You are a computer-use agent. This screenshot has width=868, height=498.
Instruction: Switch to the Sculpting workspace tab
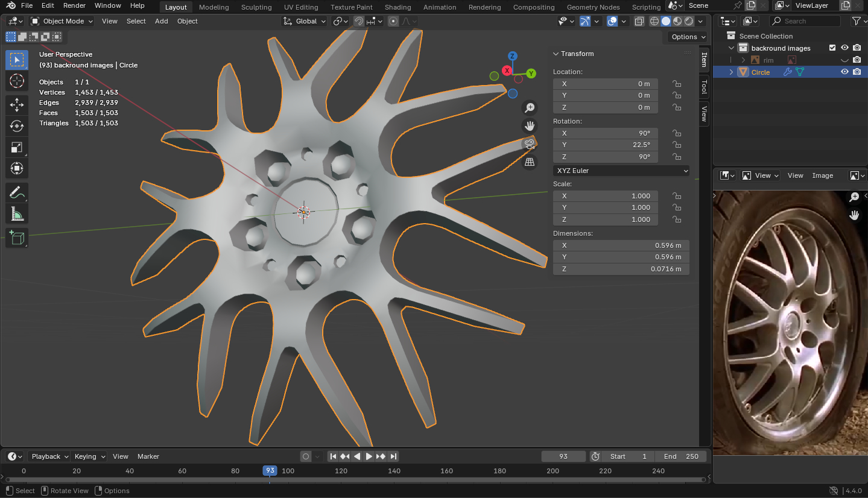click(x=256, y=7)
